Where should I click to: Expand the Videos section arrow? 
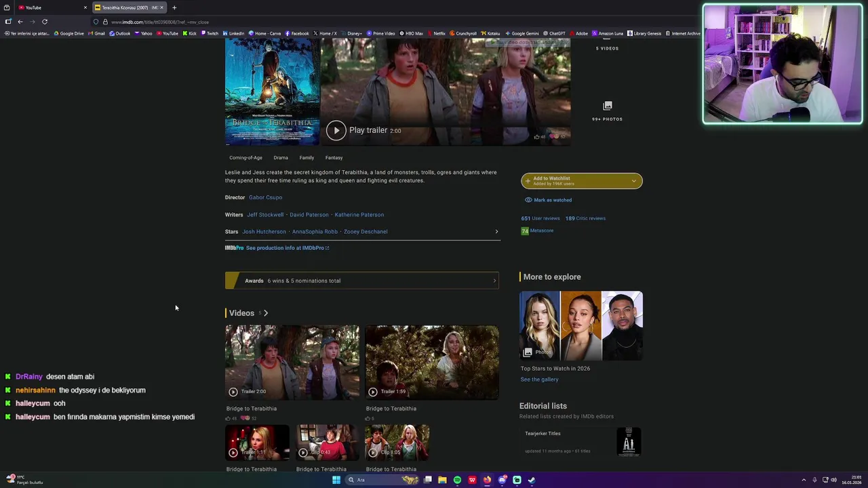click(266, 313)
